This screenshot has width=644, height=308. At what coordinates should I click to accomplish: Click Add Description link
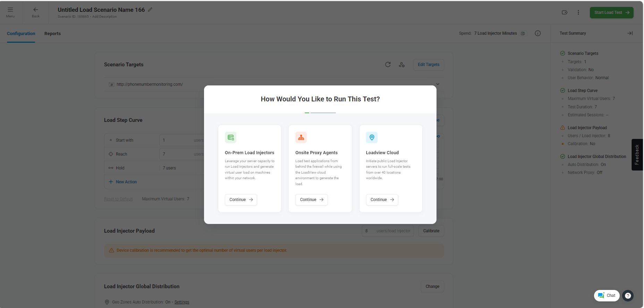tap(104, 17)
